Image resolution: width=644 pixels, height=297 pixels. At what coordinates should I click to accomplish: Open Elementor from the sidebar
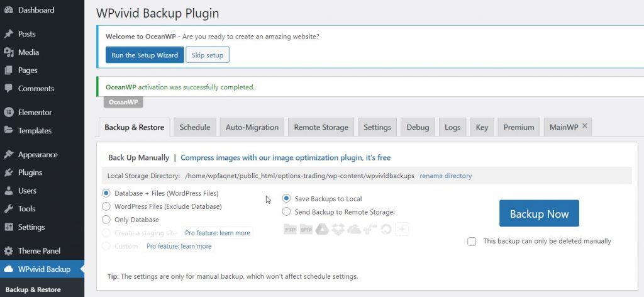tap(35, 113)
